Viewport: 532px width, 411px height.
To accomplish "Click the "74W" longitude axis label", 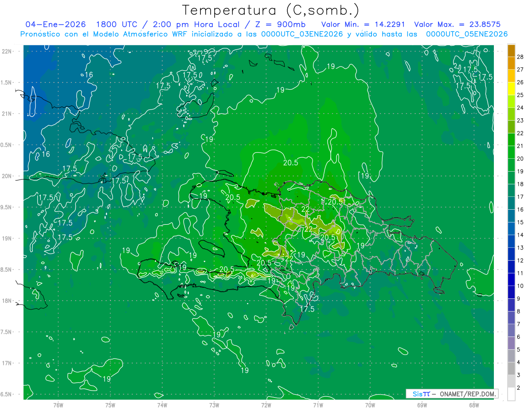I will (162, 405).
